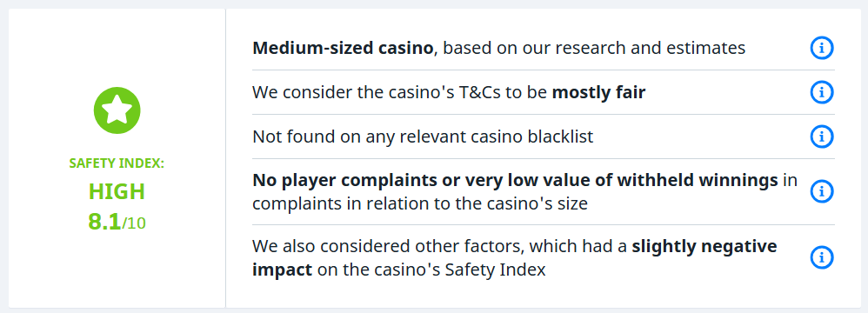
Task: Open info icon for player complaints row
Action: pos(822,192)
